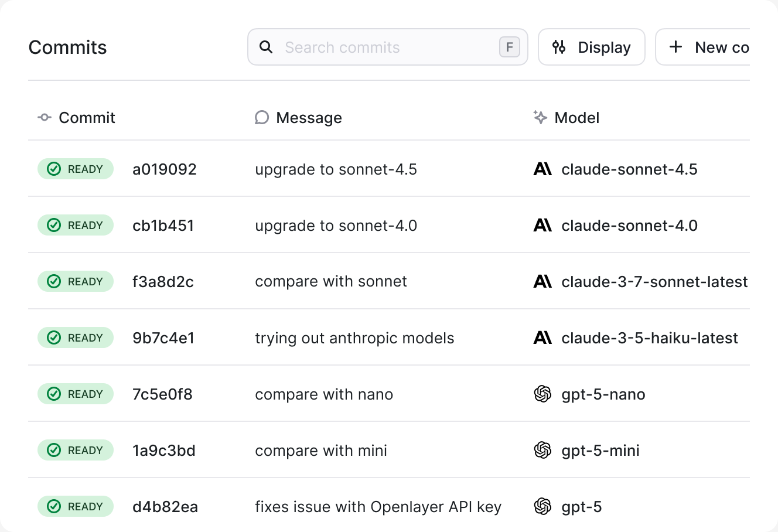Open commit hash d4b82ea
This screenshot has height=532, width=778.
coord(165,507)
